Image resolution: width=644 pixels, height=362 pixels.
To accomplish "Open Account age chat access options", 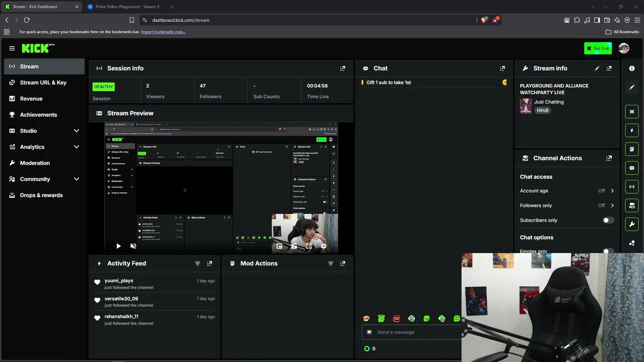I will click(567, 191).
